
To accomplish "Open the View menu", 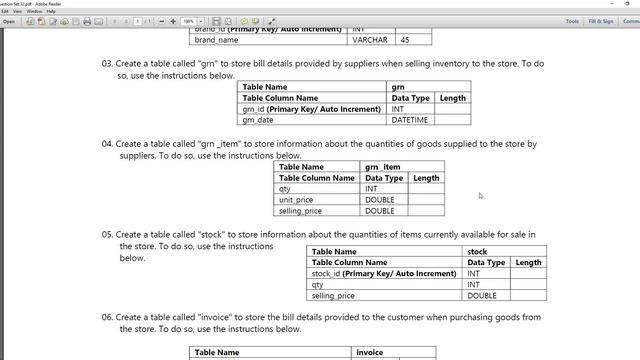I will click(18, 11).
